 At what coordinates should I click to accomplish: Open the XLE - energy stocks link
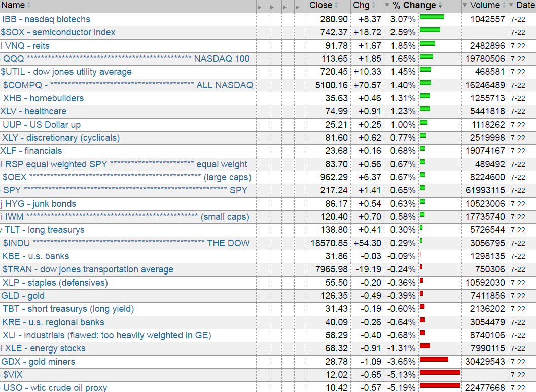pyautogui.click(x=45, y=348)
